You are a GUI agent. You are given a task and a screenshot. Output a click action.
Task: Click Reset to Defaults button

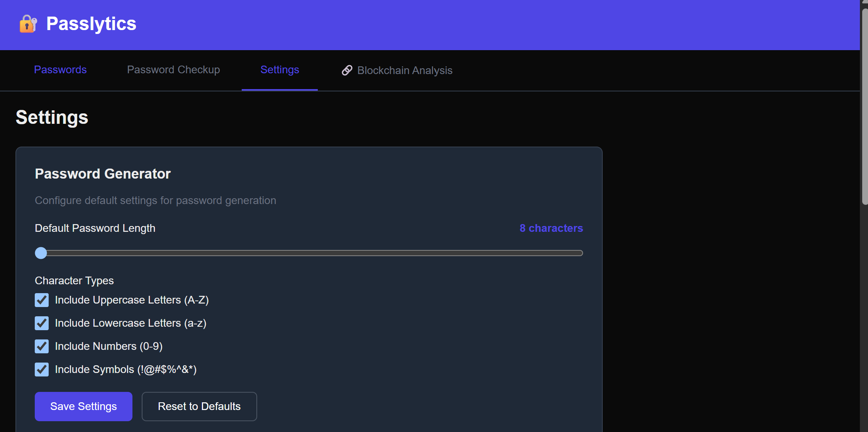click(199, 407)
